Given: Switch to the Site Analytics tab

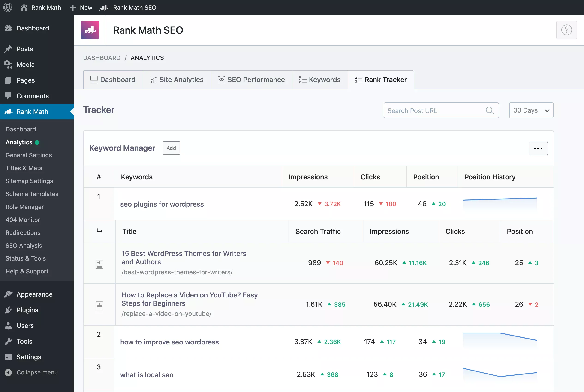Looking at the screenshot, I should tap(177, 80).
